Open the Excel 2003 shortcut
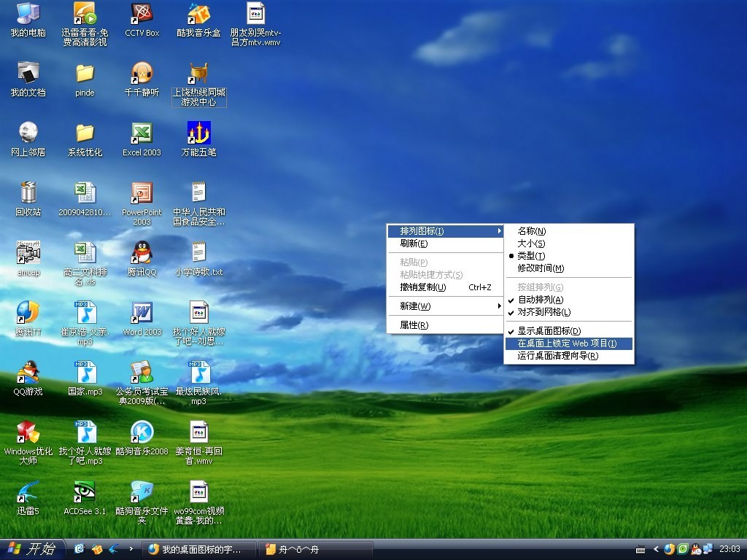 click(142, 135)
